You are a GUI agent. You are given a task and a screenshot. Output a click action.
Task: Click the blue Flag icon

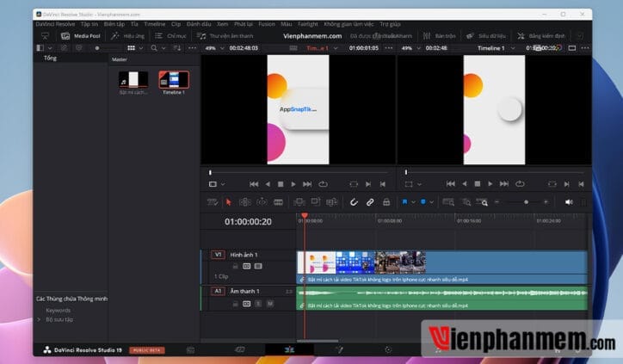[x=404, y=202]
